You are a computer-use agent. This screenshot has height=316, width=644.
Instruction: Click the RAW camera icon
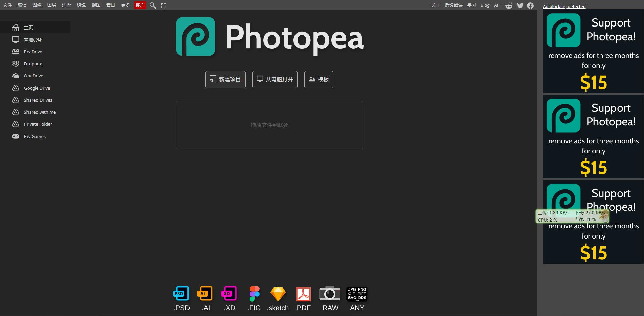tap(330, 293)
